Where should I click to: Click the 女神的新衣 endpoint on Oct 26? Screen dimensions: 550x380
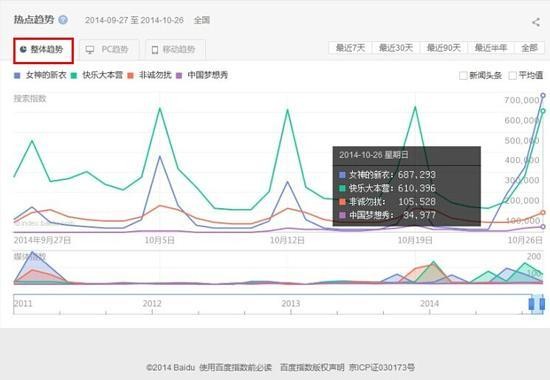point(543,95)
